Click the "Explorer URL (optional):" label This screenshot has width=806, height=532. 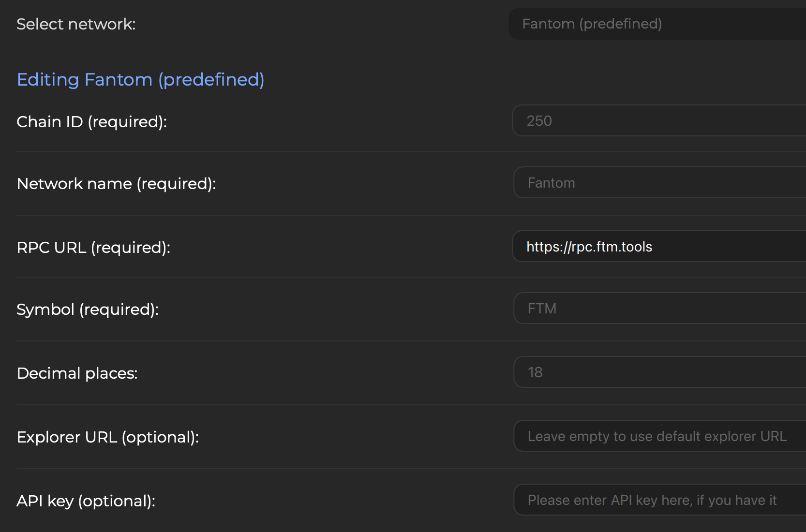[107, 437]
